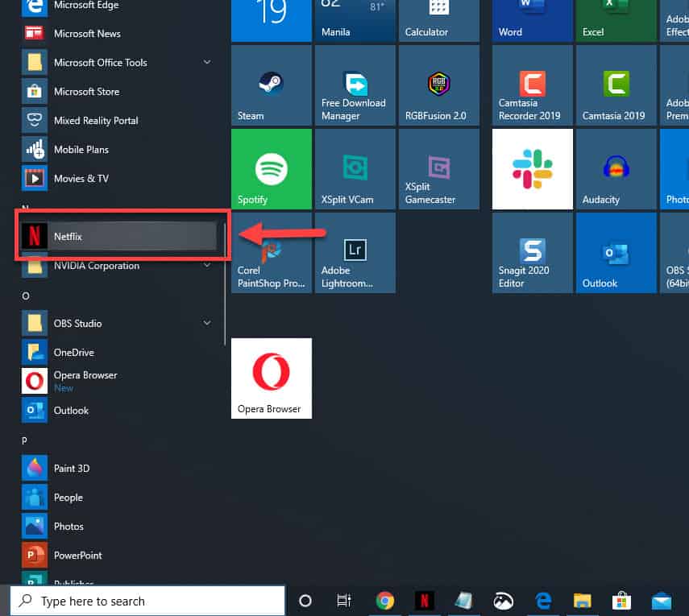Open Paint 3D from the list
Image resolution: width=689 pixels, height=616 pixels.
coord(71,469)
